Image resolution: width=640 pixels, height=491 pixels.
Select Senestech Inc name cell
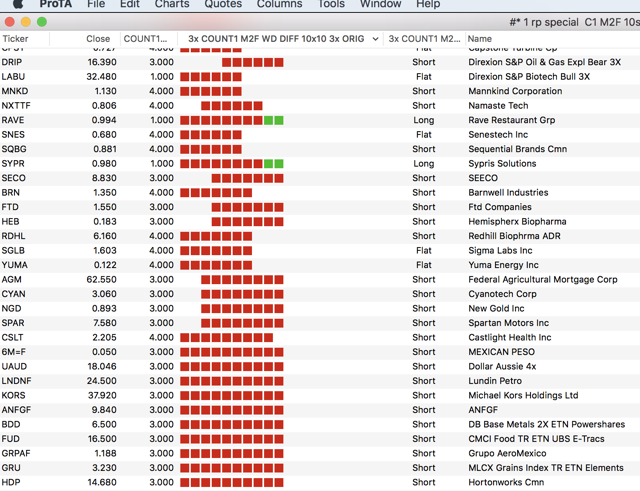498,135
